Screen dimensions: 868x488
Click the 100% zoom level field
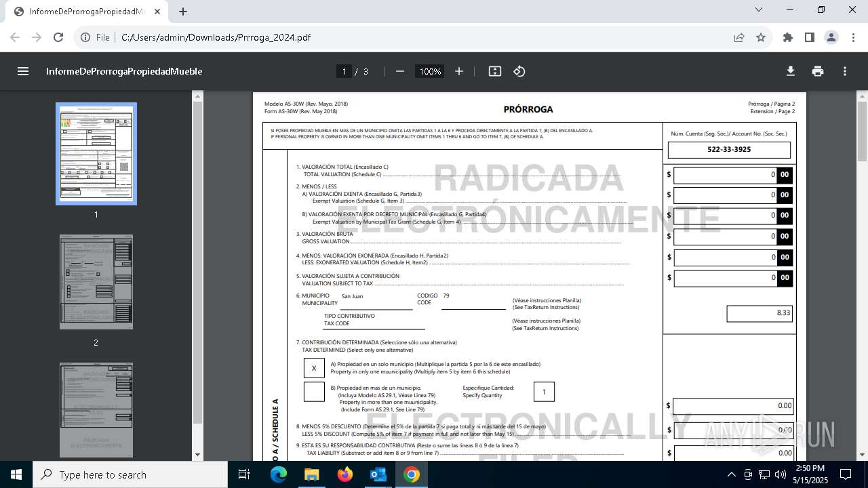(430, 71)
